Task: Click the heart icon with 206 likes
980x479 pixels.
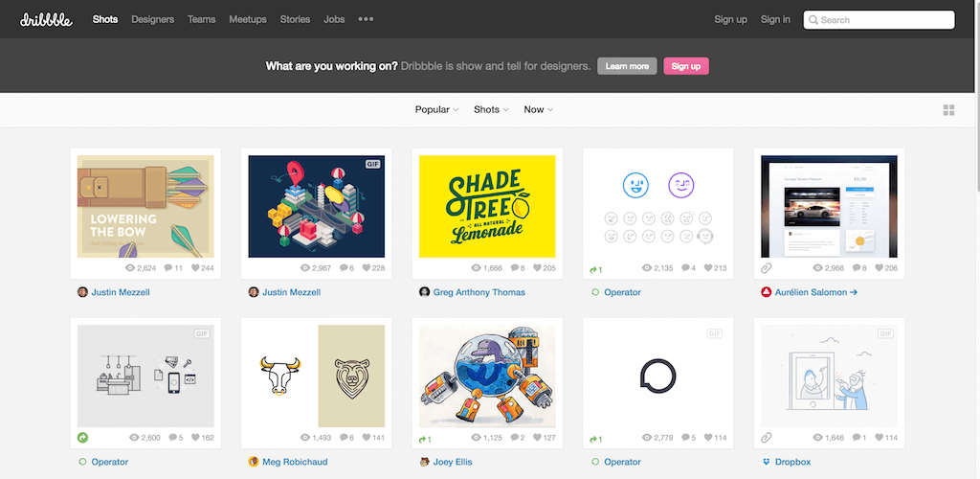Action: tap(879, 267)
